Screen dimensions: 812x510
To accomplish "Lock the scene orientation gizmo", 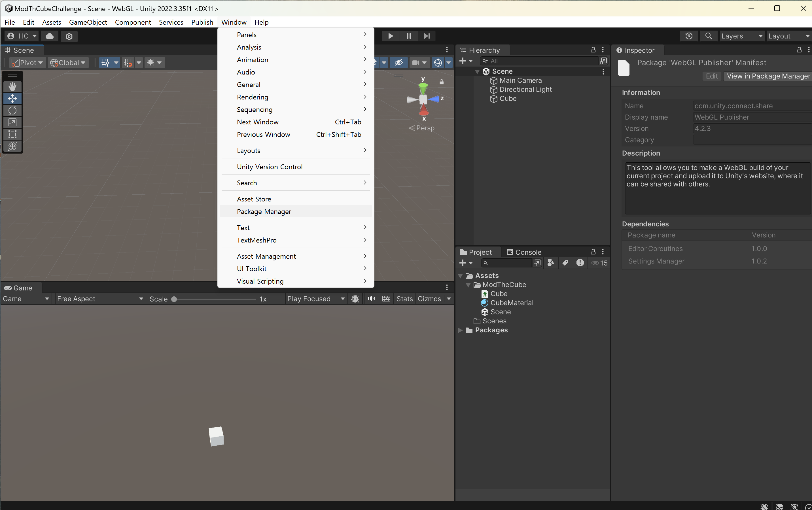I will [x=441, y=82].
